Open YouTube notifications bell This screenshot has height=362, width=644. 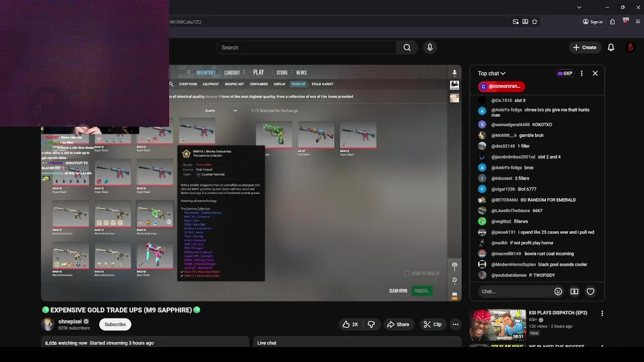611,47
